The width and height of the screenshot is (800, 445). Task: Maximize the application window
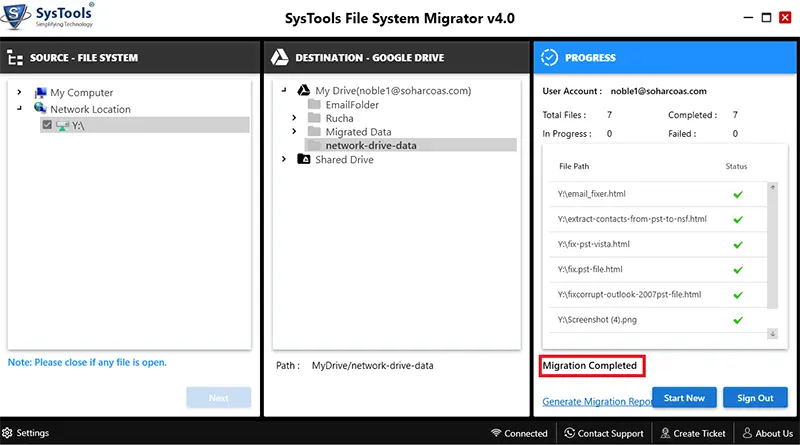tap(766, 17)
